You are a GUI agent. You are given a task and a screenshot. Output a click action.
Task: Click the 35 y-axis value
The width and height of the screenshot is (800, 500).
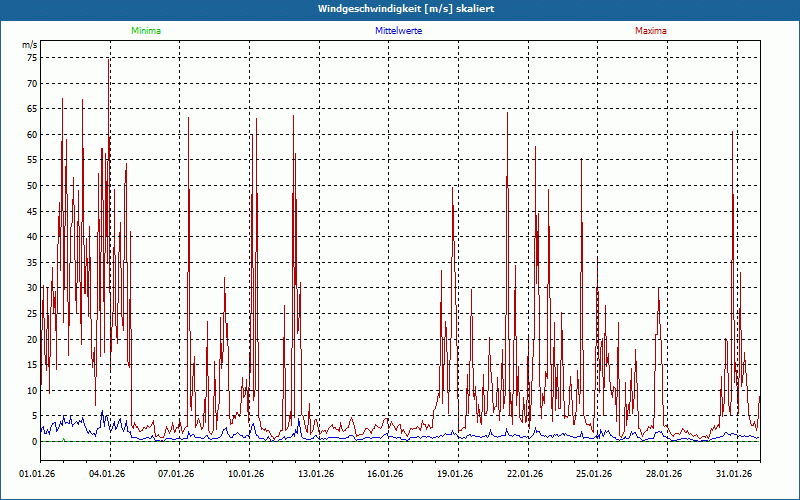click(32, 263)
